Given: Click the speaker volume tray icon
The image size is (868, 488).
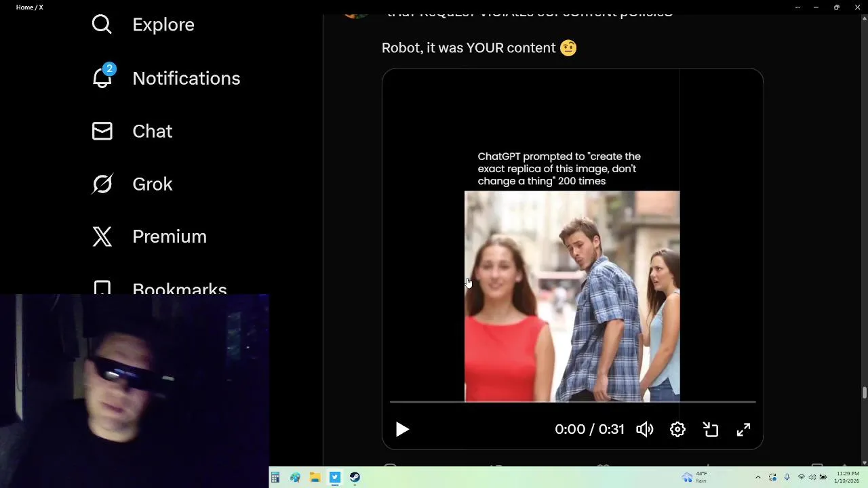Looking at the screenshot, I should 812,478.
